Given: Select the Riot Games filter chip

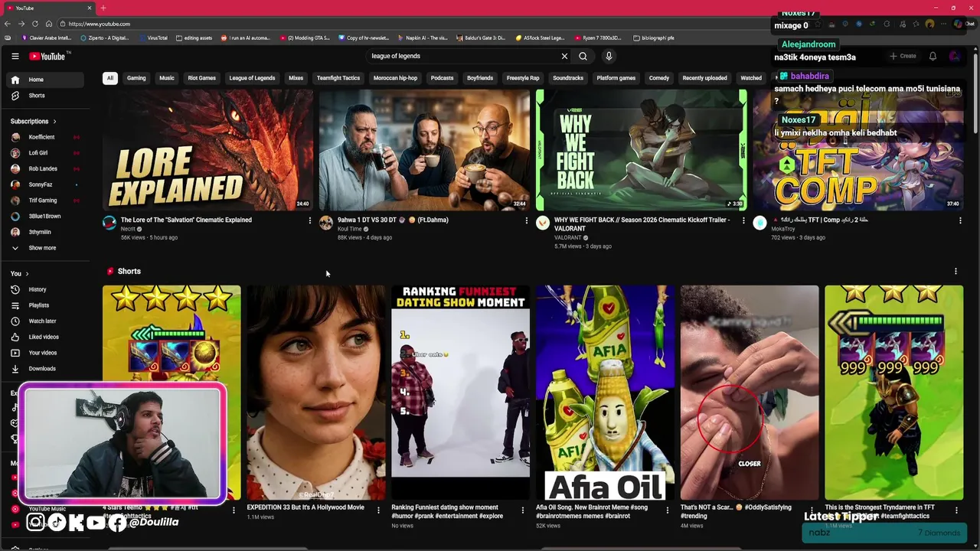Looking at the screenshot, I should (202, 78).
